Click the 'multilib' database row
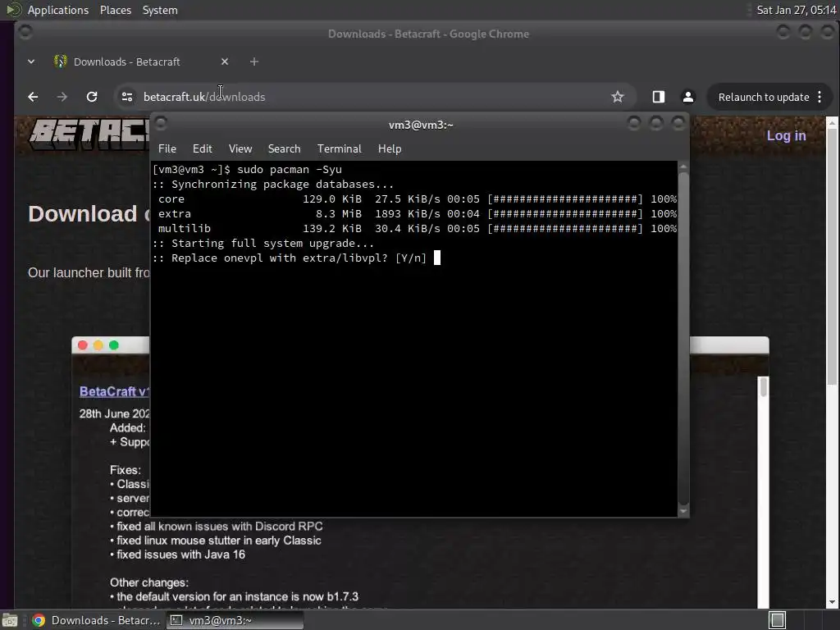This screenshot has height=630, width=840. click(417, 229)
